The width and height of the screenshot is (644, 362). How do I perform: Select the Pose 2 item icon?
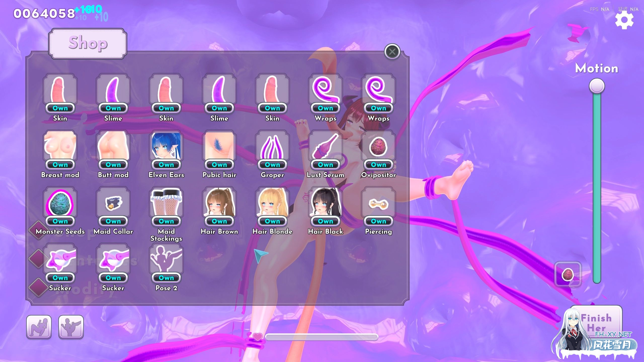[167, 259]
